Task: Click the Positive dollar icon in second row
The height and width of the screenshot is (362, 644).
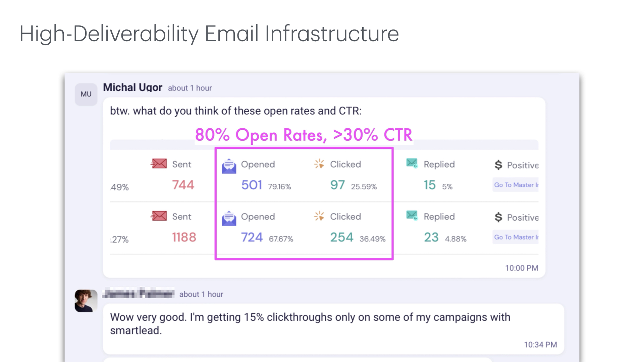Action: click(498, 217)
